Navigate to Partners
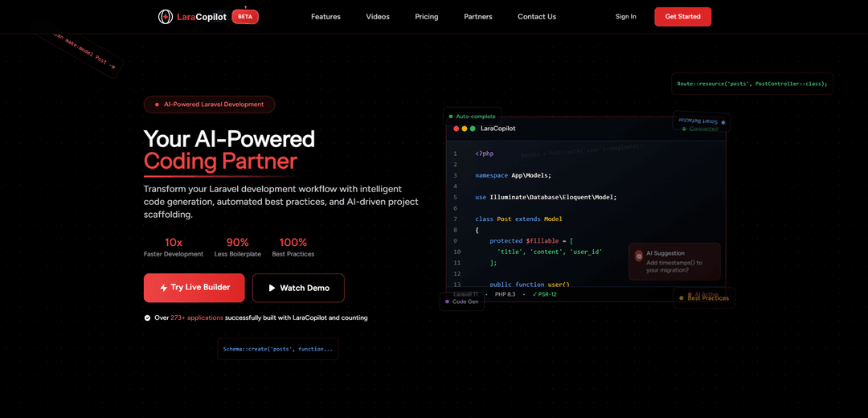This screenshot has width=868, height=418. click(477, 17)
